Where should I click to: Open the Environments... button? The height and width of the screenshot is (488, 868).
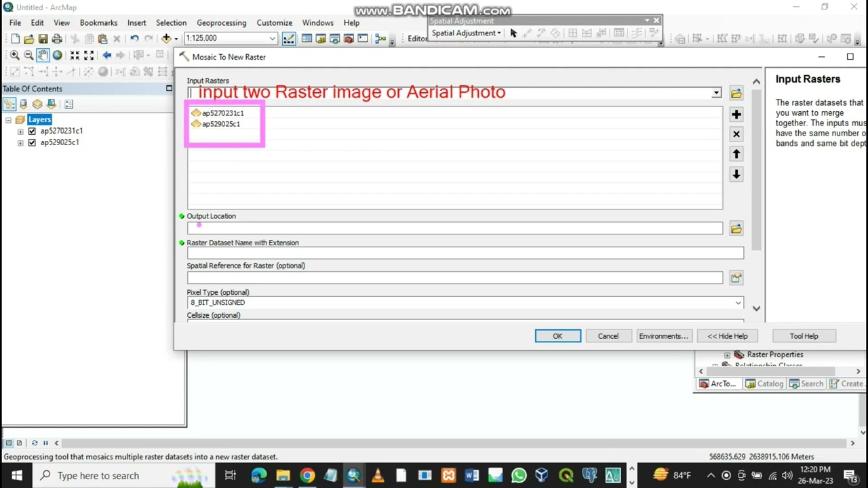click(x=663, y=336)
